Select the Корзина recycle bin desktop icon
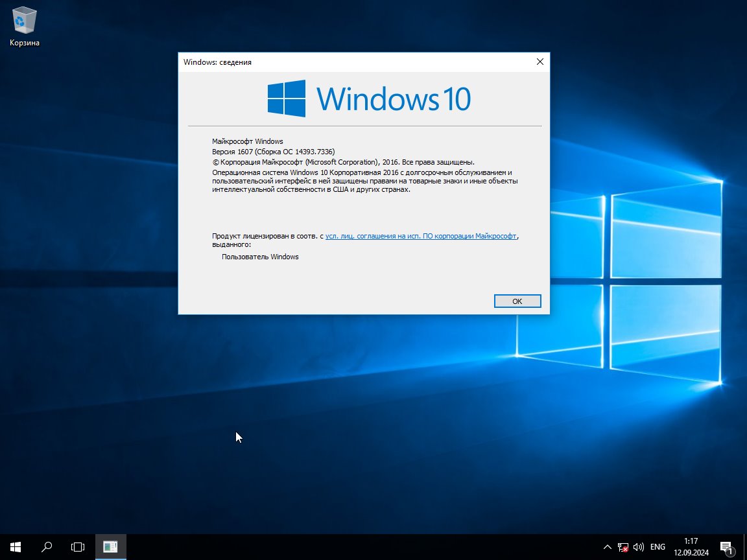747x560 pixels. (x=24, y=27)
